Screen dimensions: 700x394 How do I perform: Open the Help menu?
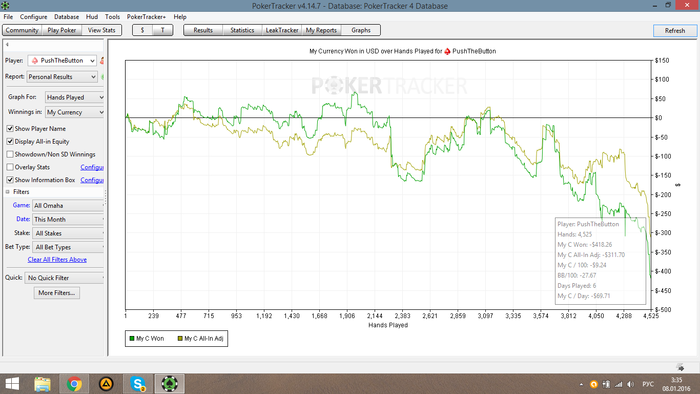point(180,17)
